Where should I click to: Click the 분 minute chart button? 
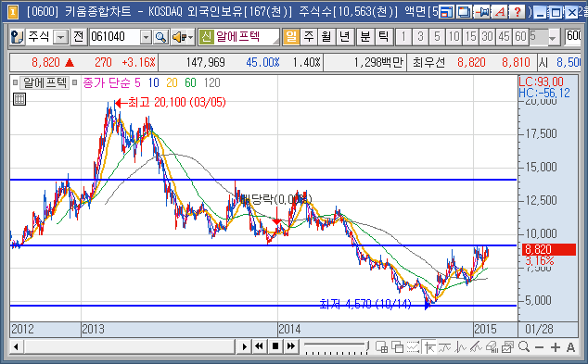coord(364,36)
